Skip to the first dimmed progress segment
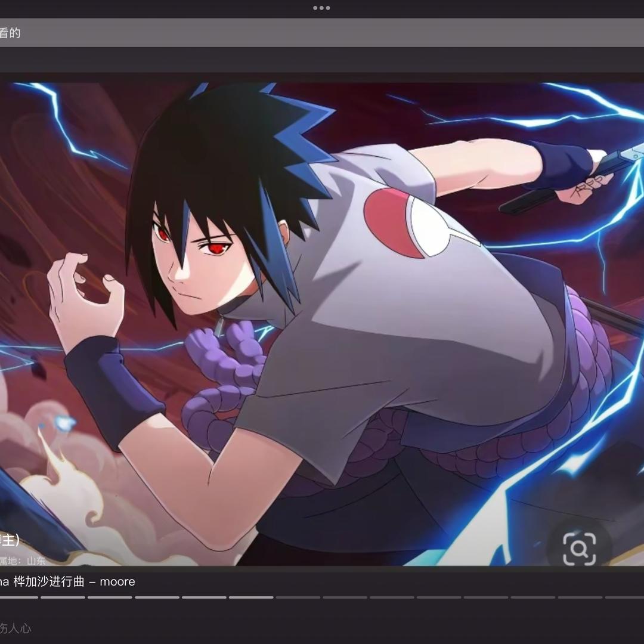This screenshot has height=644, width=644. click(x=298, y=597)
